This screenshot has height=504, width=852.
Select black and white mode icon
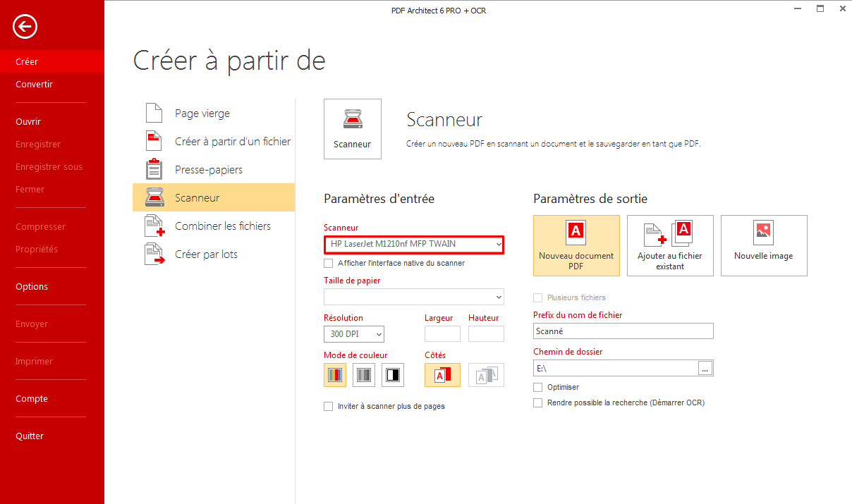393,375
